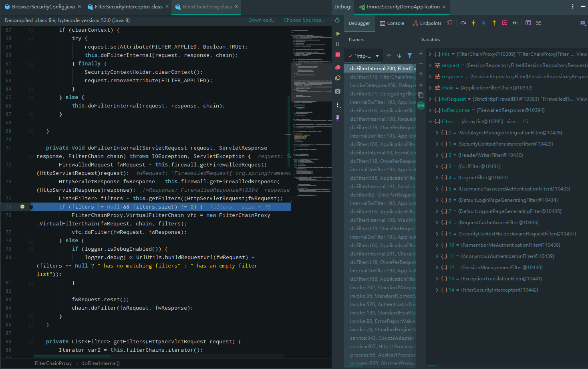Enable the frames filter funnel icon
The image size is (588, 369).
(x=409, y=55)
